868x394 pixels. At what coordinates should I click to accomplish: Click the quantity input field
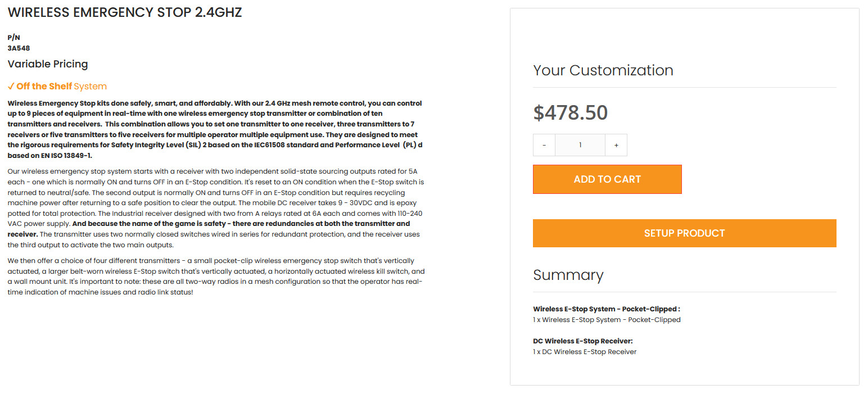tap(580, 145)
